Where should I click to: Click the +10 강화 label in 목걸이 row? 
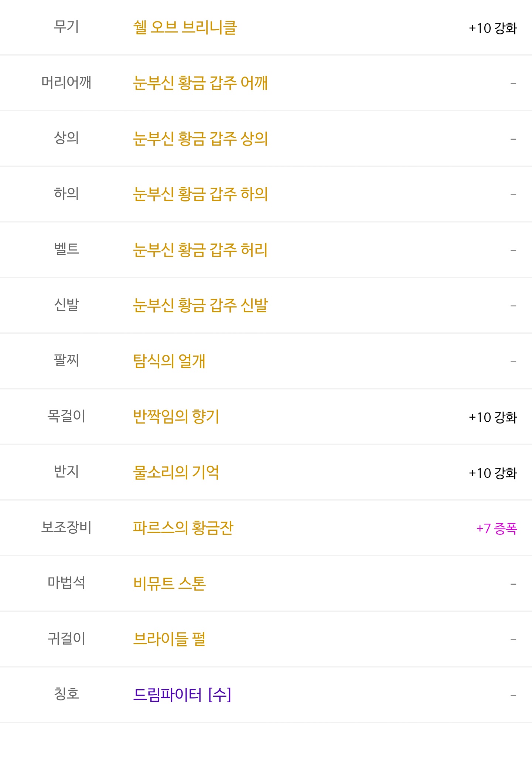(x=493, y=417)
